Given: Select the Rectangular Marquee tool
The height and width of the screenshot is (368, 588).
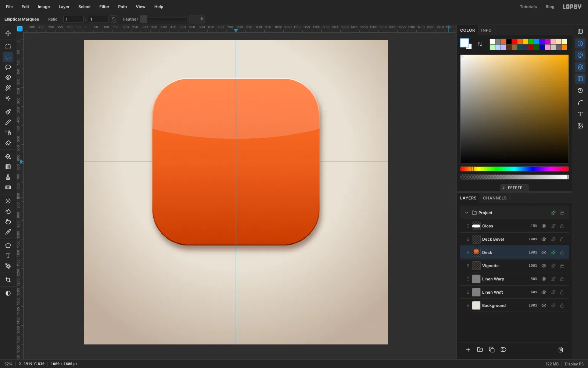Looking at the screenshot, I should (8, 47).
